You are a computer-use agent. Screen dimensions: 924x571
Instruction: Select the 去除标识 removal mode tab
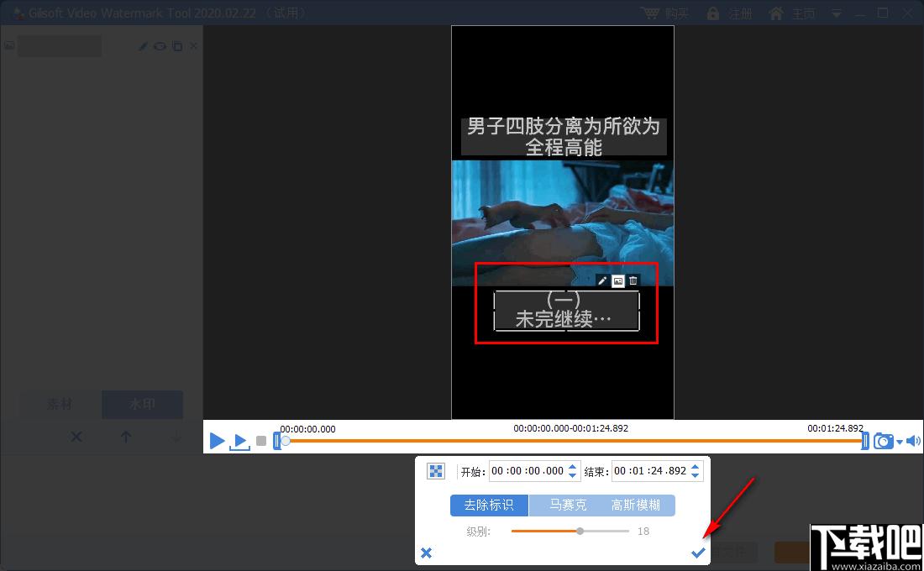pos(489,505)
